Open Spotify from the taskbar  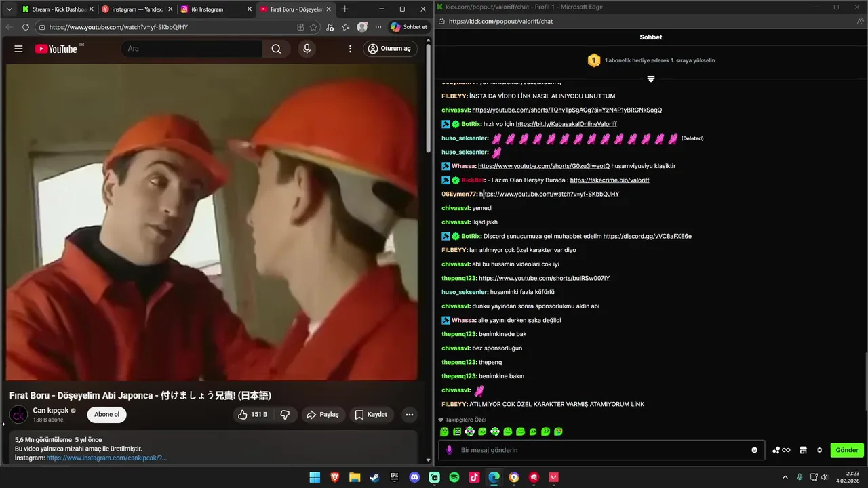[x=454, y=477]
